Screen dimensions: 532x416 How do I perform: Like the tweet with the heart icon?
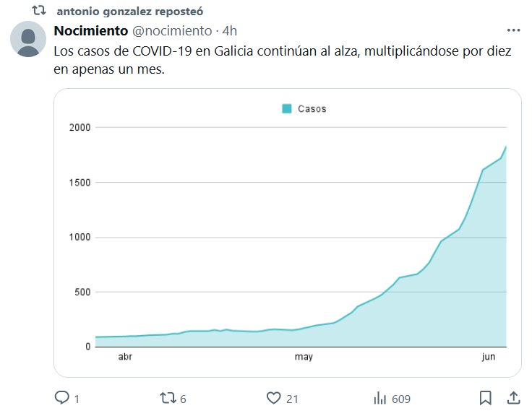[273, 398]
